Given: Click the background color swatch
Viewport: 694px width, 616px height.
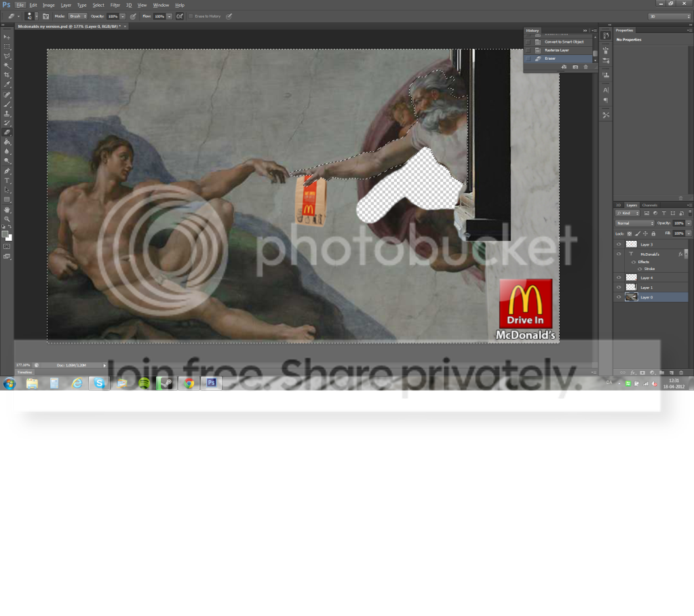Looking at the screenshot, I should pyautogui.click(x=9, y=237).
